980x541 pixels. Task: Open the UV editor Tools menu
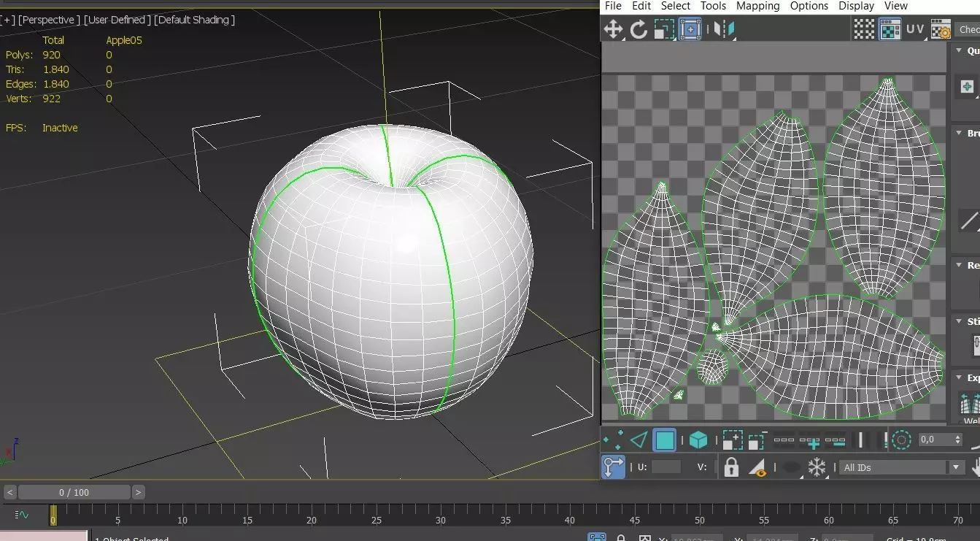point(714,6)
